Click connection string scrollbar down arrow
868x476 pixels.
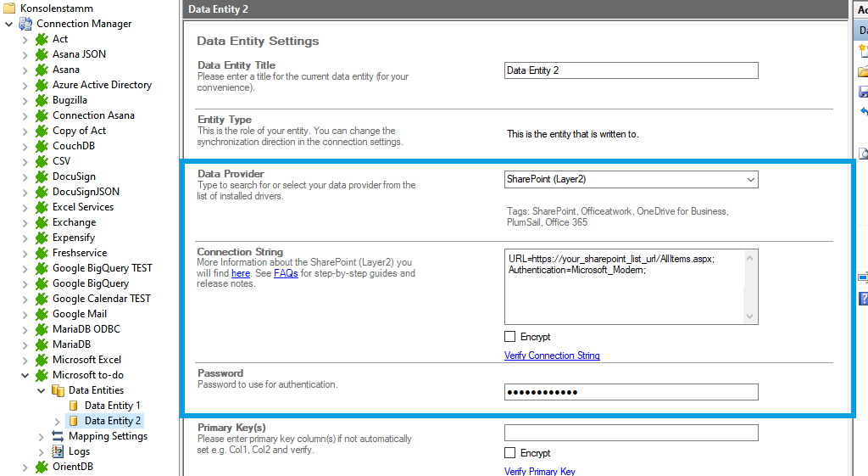click(x=749, y=316)
